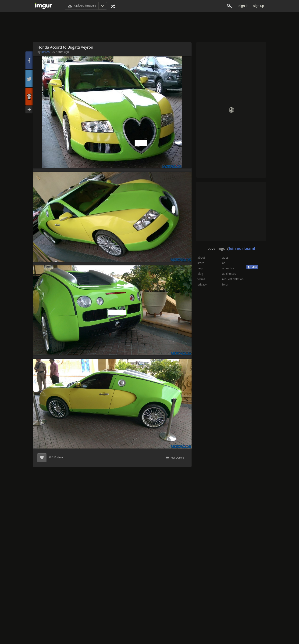Share the post on Reddit
Image resolution: width=299 pixels, height=644 pixels.
tap(29, 97)
